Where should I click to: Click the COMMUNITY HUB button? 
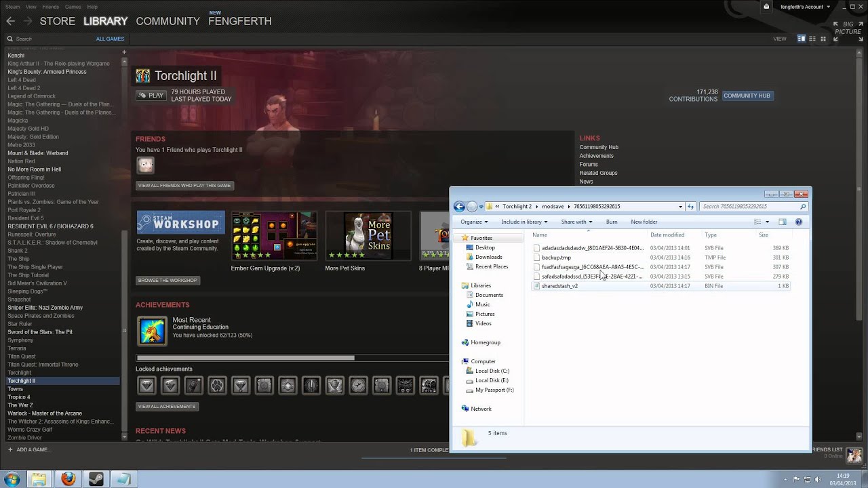pos(747,96)
